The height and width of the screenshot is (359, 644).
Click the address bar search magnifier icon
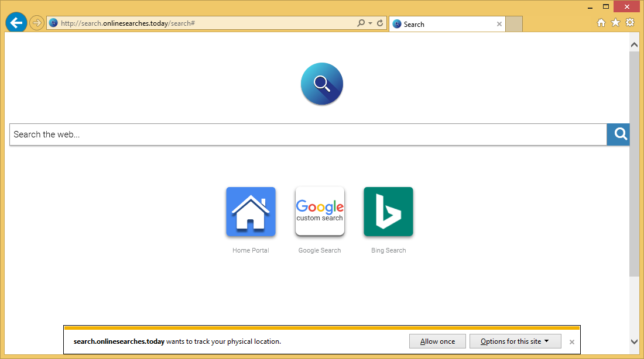click(361, 23)
